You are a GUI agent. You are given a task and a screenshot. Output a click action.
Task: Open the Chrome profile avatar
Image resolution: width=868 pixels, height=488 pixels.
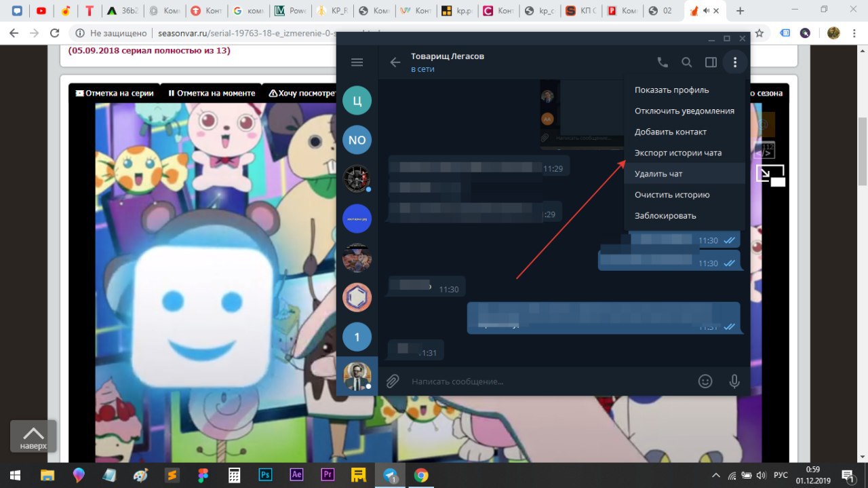pyautogui.click(x=833, y=33)
